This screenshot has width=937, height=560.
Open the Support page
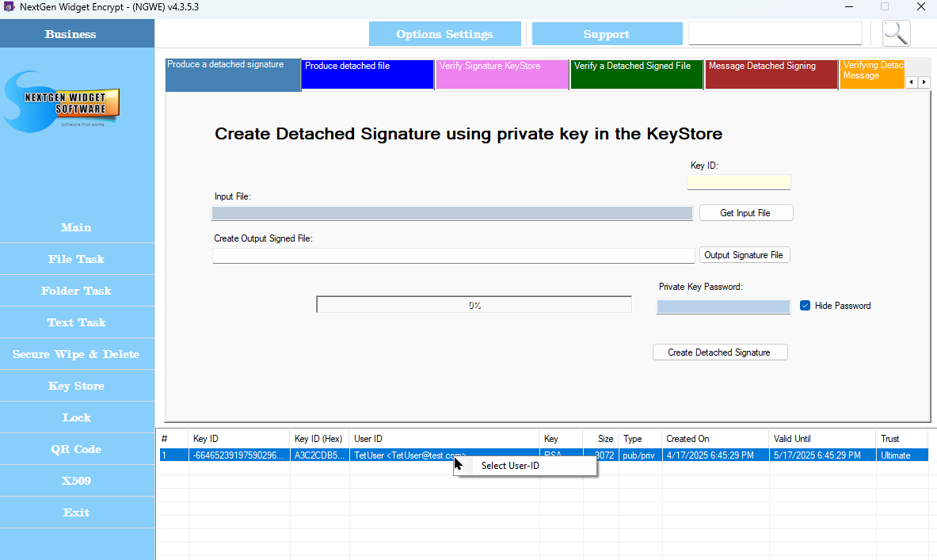607,34
